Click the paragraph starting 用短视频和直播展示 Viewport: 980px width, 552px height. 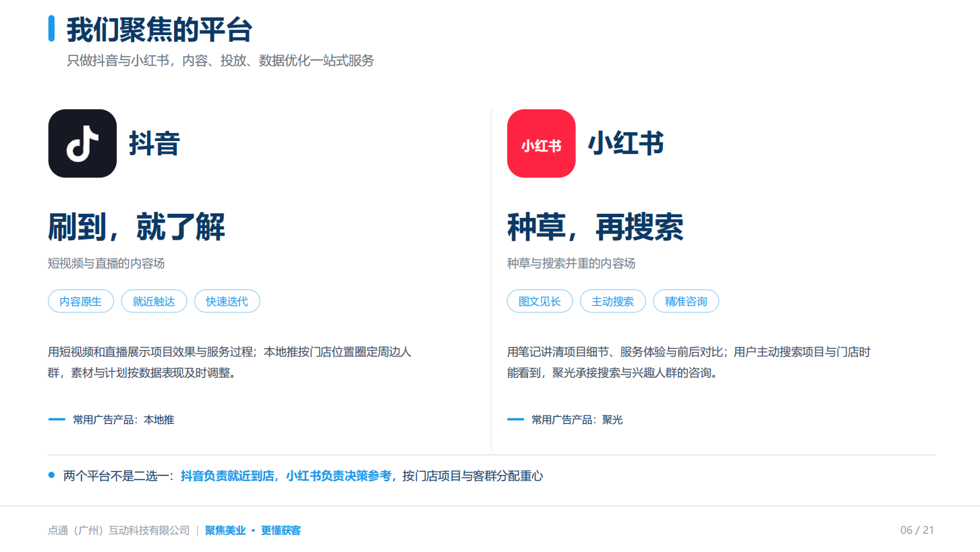point(229,362)
